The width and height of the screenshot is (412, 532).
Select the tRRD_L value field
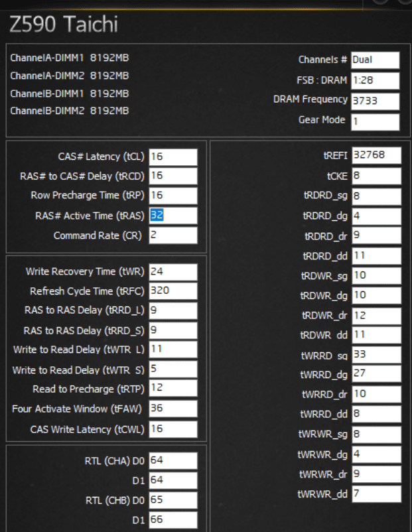(x=173, y=311)
